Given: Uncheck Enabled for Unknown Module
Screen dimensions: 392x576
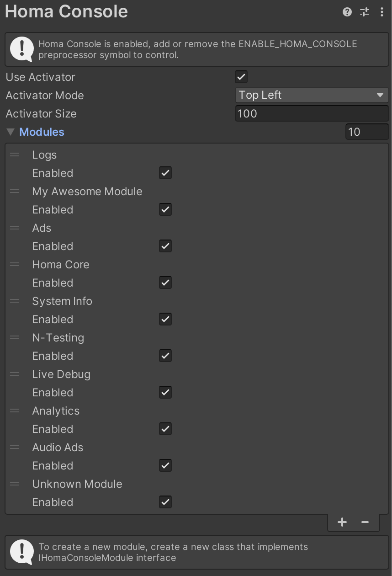Looking at the screenshot, I should pos(165,502).
